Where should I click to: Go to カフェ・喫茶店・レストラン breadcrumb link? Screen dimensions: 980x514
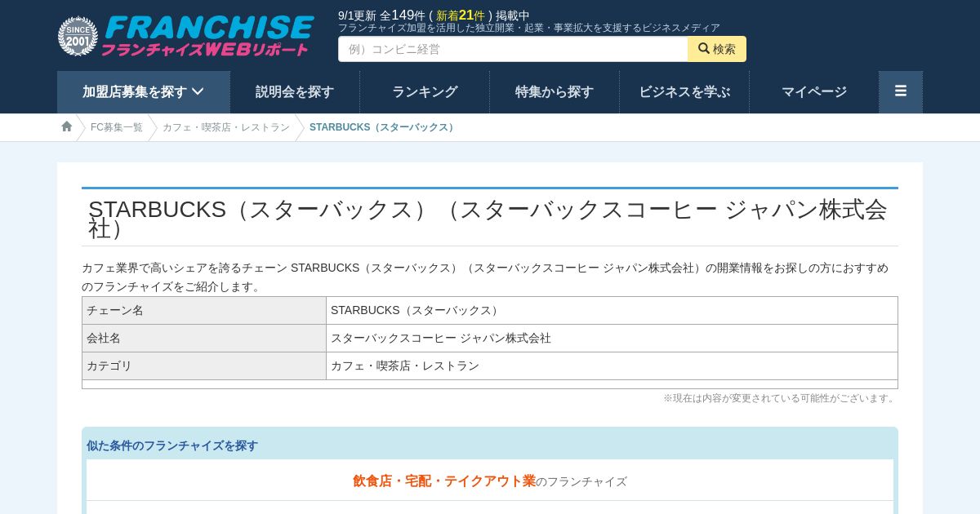click(x=226, y=127)
